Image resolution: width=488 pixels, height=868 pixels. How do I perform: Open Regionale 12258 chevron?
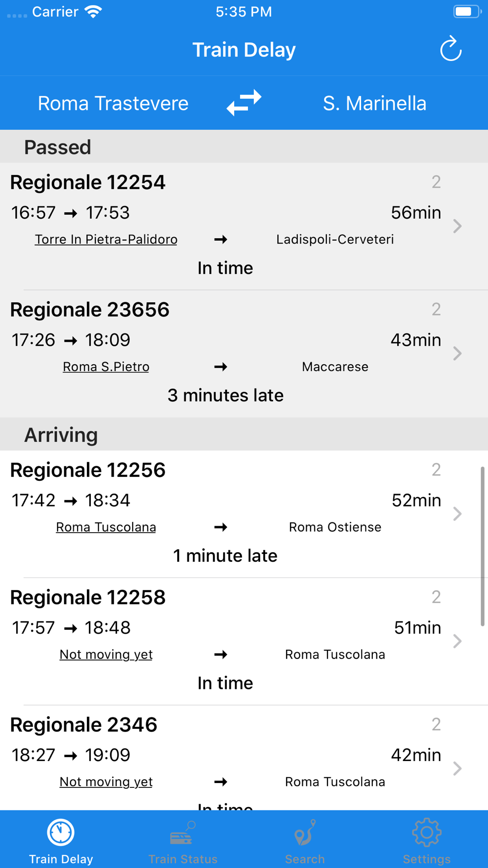457,641
